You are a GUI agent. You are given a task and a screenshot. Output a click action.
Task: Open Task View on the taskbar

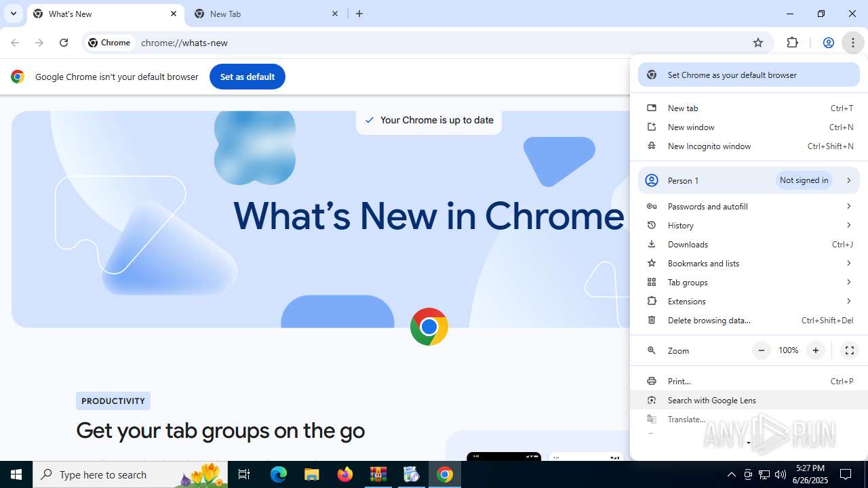pyautogui.click(x=244, y=474)
